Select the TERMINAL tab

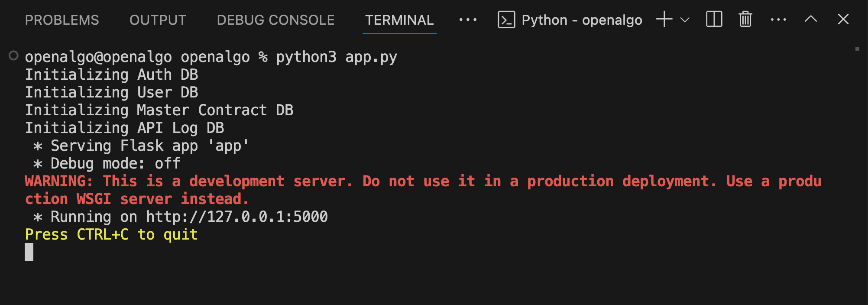399,20
